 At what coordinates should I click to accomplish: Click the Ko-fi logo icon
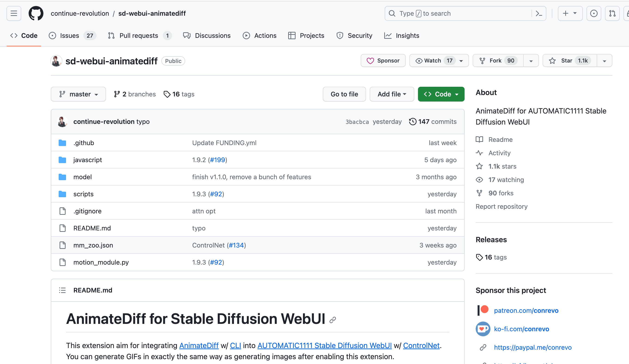tap(483, 329)
